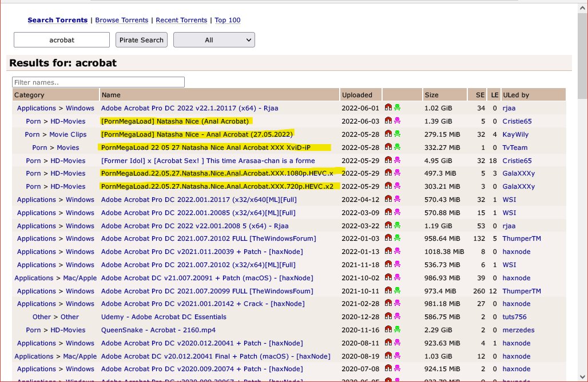Image resolution: width=588 pixels, height=382 pixels.
Task: Focus the Filter names input field
Action: 98,82
